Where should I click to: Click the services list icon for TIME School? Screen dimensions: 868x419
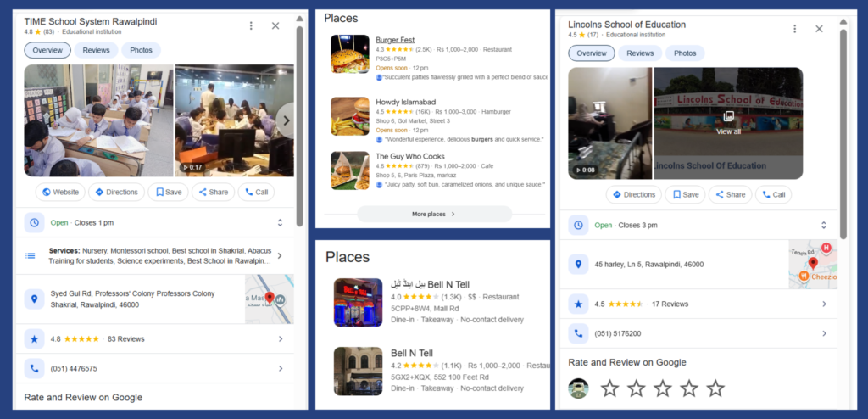[x=31, y=255]
